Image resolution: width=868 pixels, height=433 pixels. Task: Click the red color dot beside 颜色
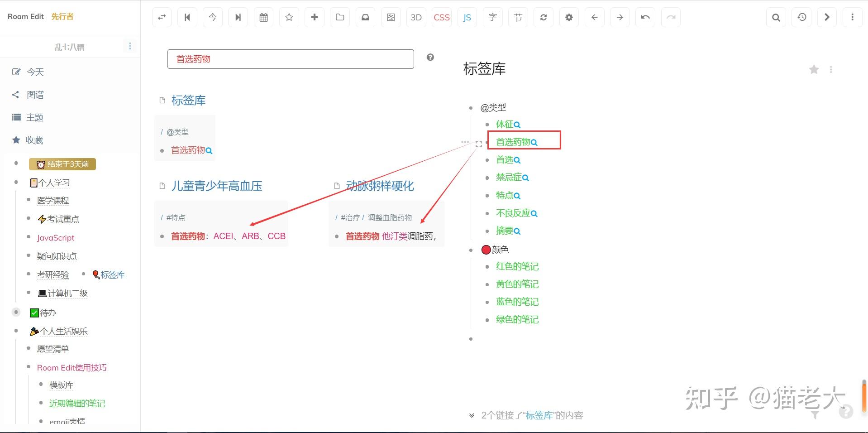(486, 250)
